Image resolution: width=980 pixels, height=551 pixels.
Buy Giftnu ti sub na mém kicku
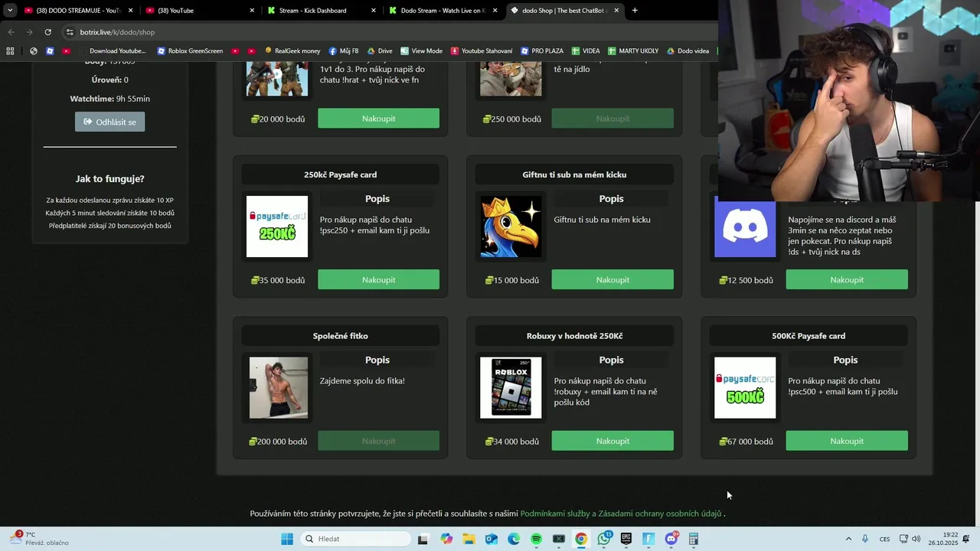(x=612, y=279)
